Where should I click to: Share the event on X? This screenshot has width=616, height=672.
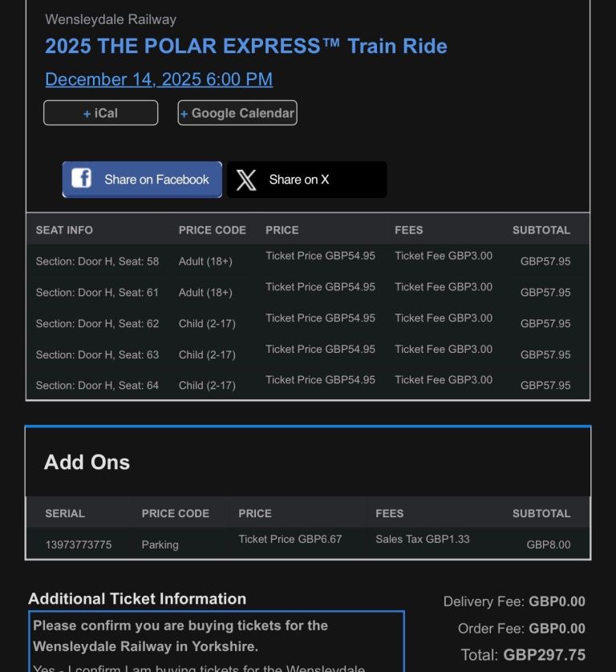pos(307,179)
